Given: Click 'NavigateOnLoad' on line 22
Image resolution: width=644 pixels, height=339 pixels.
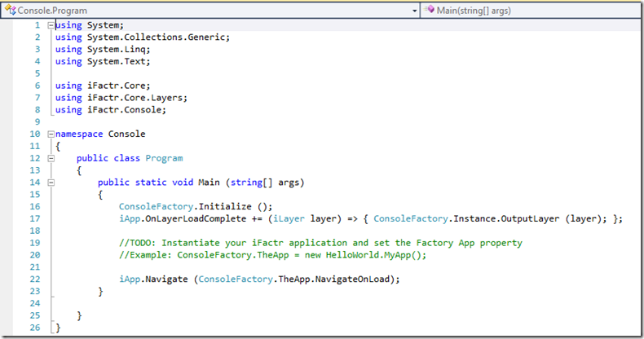Looking at the screenshot, I should [x=352, y=280].
